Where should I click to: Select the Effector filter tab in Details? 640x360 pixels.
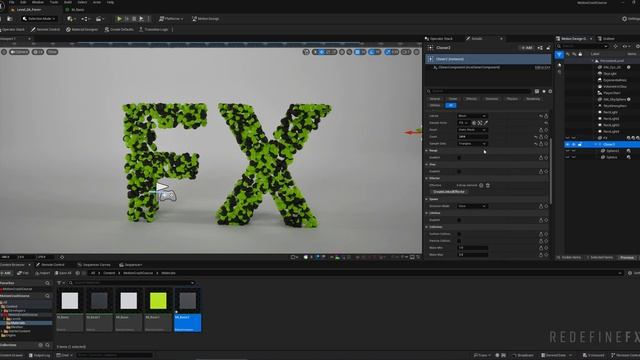[x=471, y=99]
